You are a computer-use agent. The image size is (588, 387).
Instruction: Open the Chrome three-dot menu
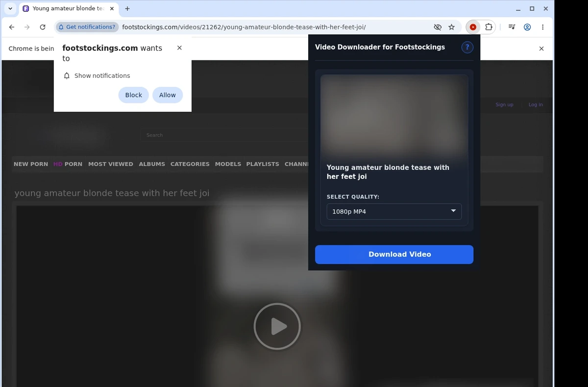(x=543, y=27)
